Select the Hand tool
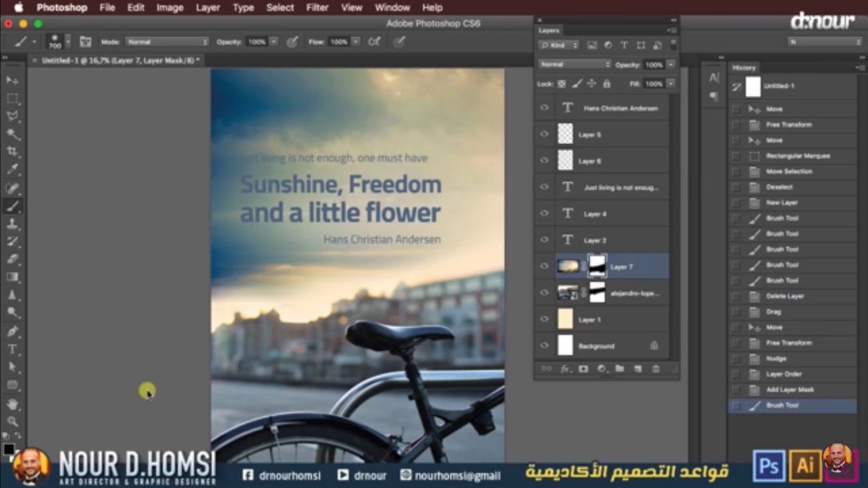The height and width of the screenshot is (488, 868). point(12,403)
